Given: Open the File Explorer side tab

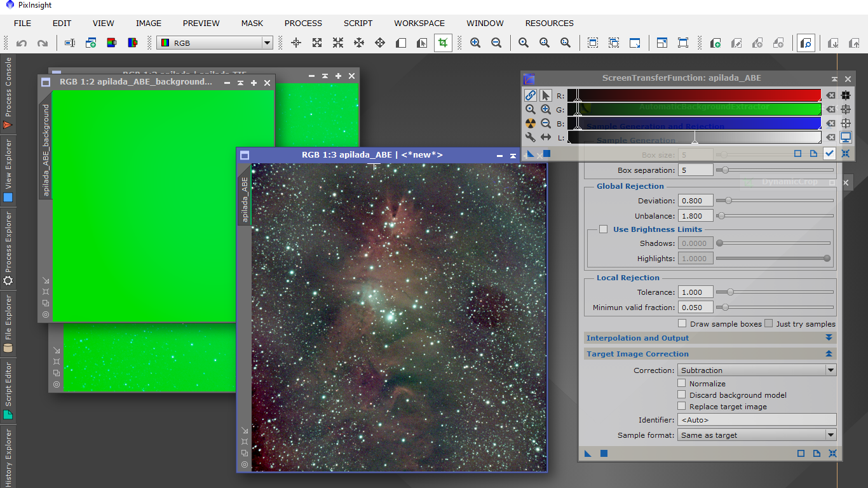Looking at the screenshot, I should pyautogui.click(x=8, y=323).
